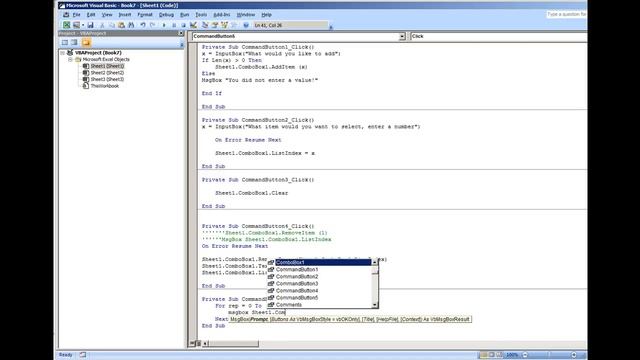This screenshot has width=640, height=360.
Task: Click the code window horizontal scrollbar thumb
Action: click(x=233, y=344)
